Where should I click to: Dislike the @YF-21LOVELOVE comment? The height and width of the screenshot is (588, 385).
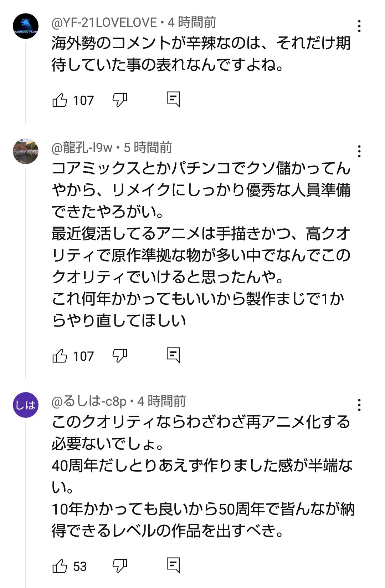(120, 100)
